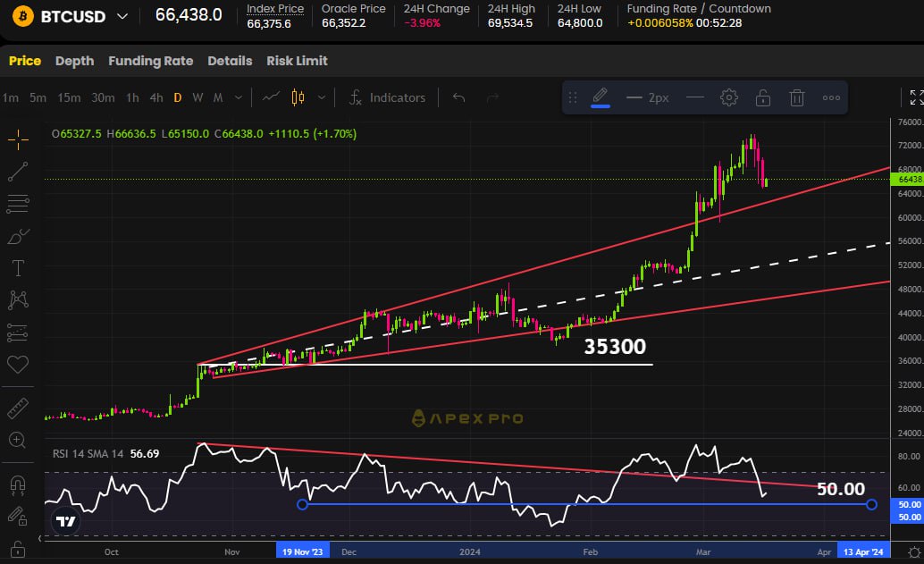Select the 15m timeframe
Screen dimensions: 924x564
69,97
